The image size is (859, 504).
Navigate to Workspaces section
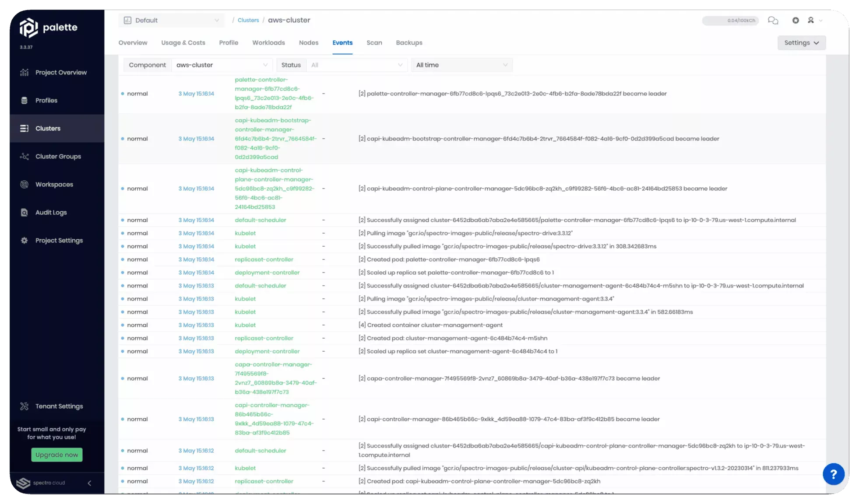[x=54, y=184]
